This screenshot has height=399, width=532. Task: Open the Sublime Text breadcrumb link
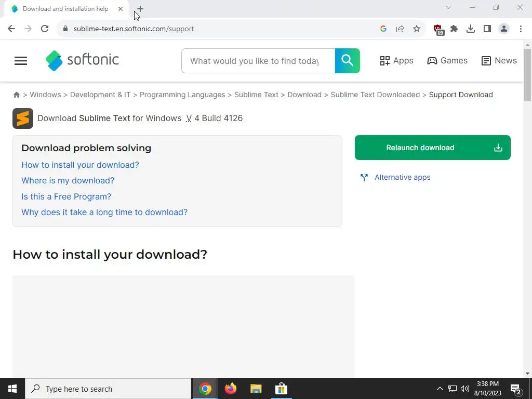click(256, 95)
